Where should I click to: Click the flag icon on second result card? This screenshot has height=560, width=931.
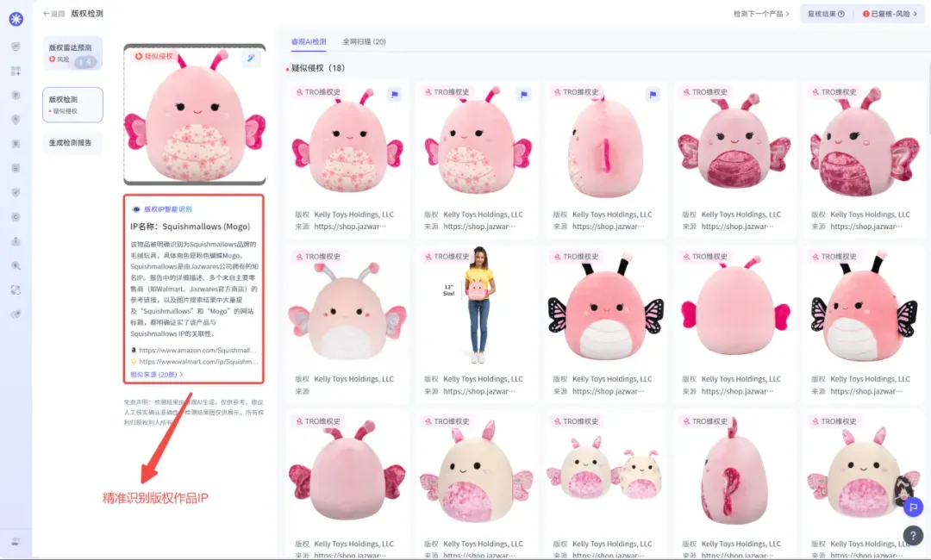[x=523, y=94]
